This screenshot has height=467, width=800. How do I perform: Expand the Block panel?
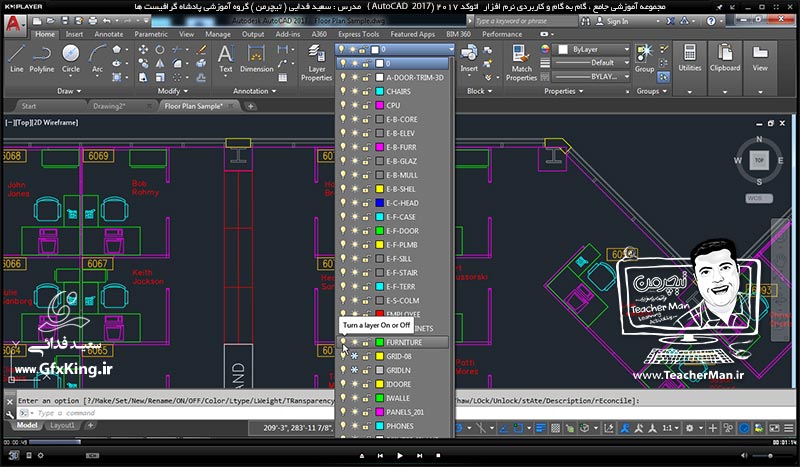[x=480, y=91]
